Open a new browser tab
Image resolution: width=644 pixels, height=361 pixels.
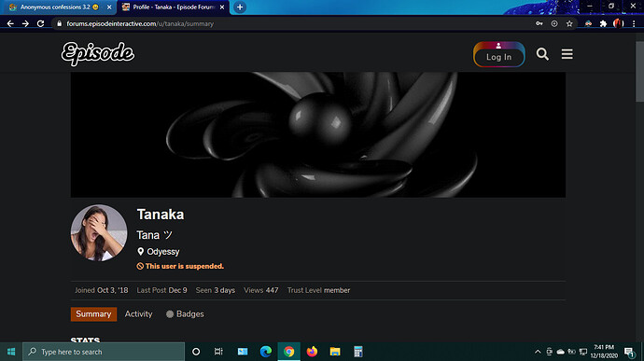pyautogui.click(x=240, y=7)
